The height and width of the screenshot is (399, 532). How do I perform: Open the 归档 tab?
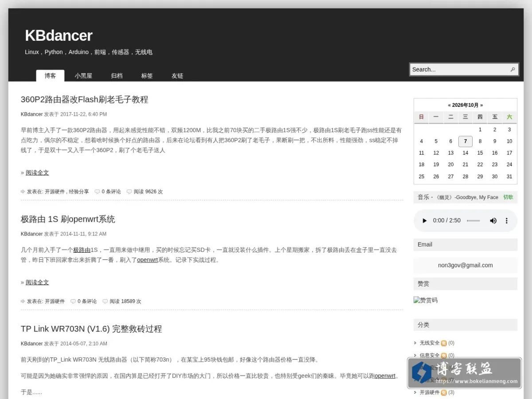pyautogui.click(x=117, y=76)
